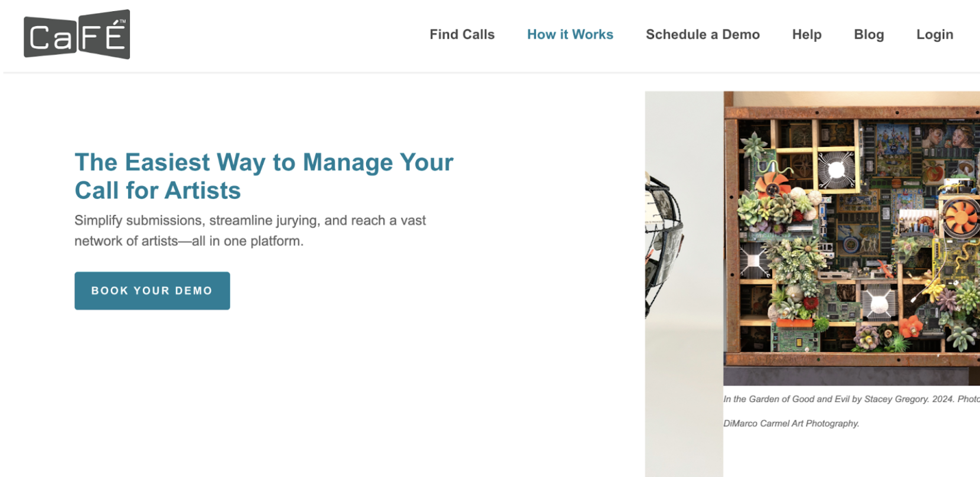This screenshot has height=477, width=980.
Task: Visit the Blog link
Action: pos(869,34)
